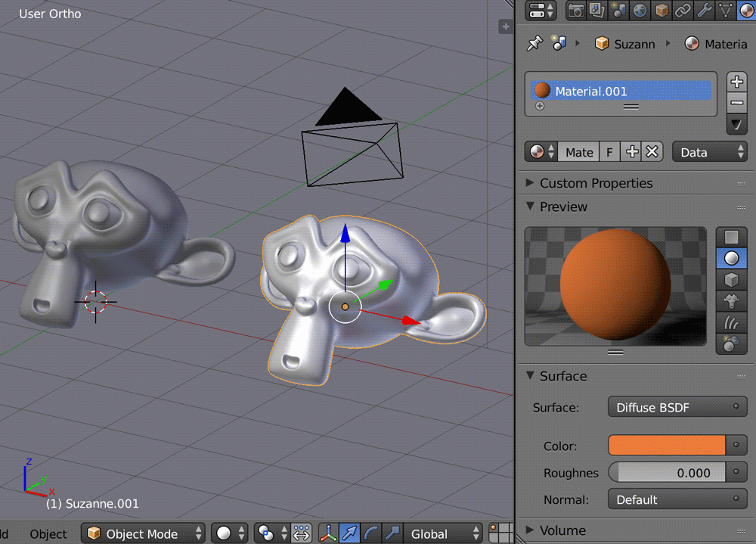Click the blue Z-axis manipulator arrow
Screen dimensions: 756x544
(345, 234)
